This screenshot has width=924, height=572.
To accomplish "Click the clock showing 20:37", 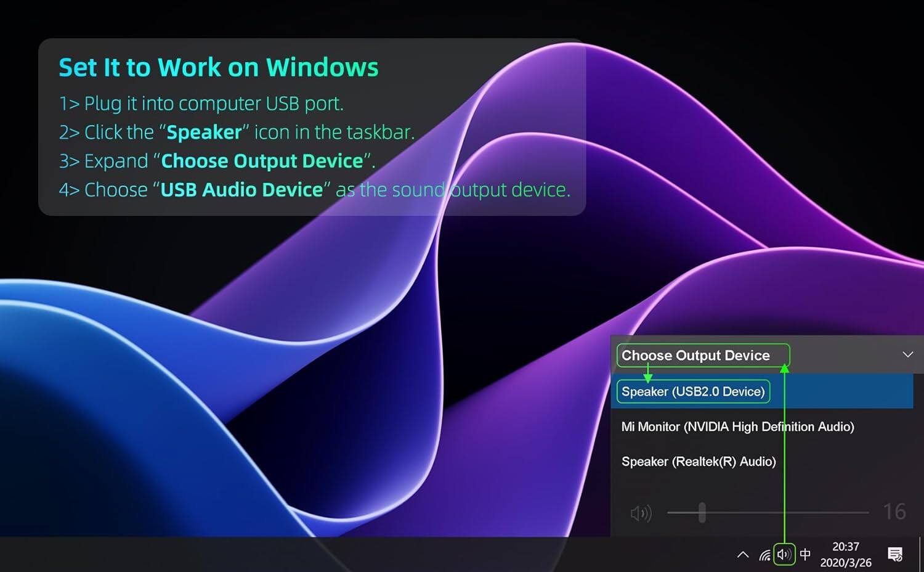I will pos(845,546).
